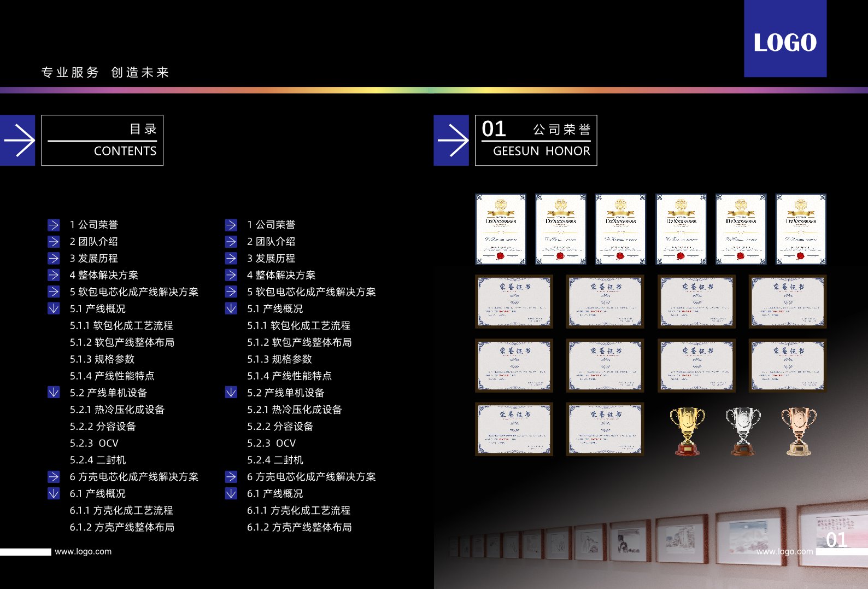Viewport: 868px width, 589px height.
Task: Open the 荣誉证书 certificate directly left of gold trophy
Action: 605,429
